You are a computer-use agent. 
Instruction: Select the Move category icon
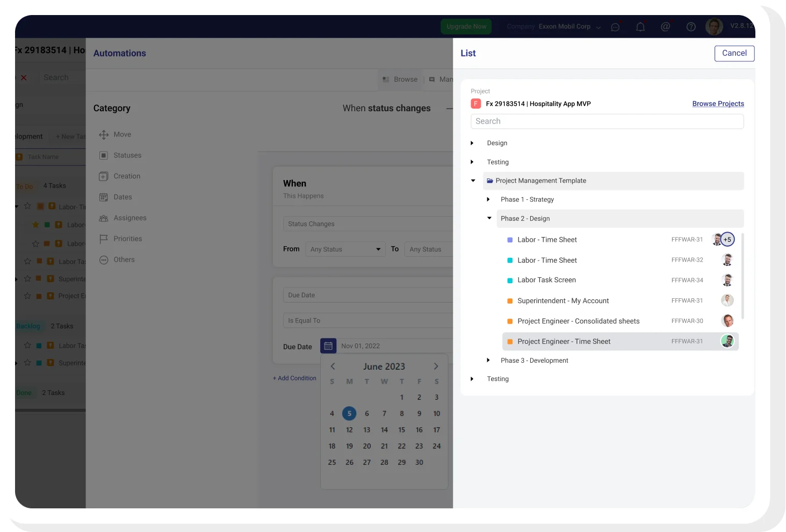[104, 135]
